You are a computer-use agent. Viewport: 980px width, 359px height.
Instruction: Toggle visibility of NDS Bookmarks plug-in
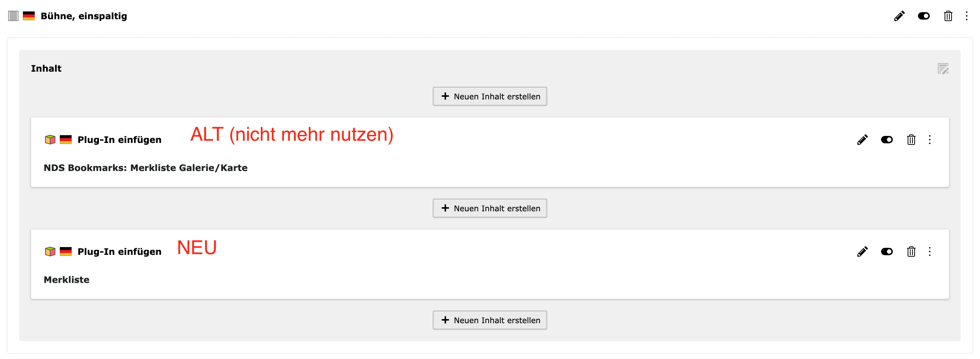tap(887, 140)
